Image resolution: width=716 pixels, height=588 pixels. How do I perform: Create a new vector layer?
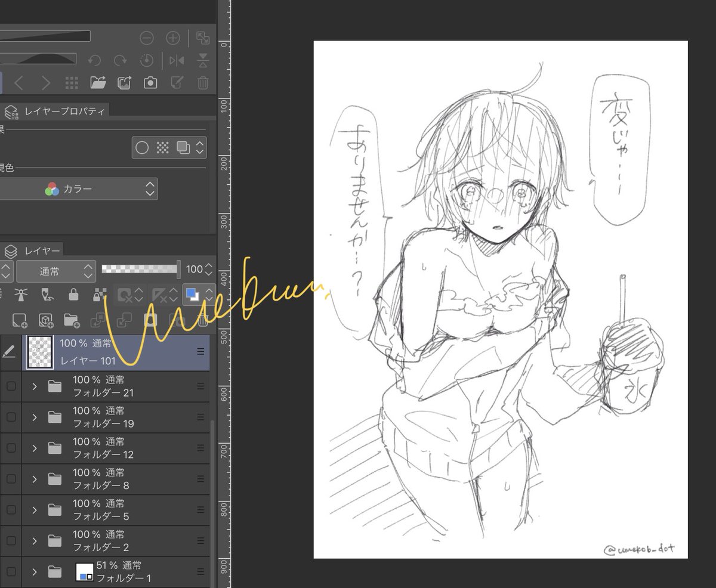(45, 321)
